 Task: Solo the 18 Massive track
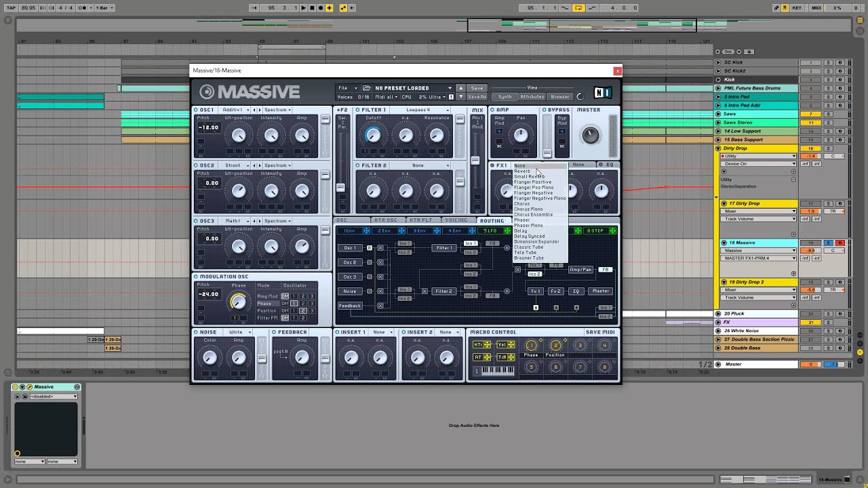(828, 243)
